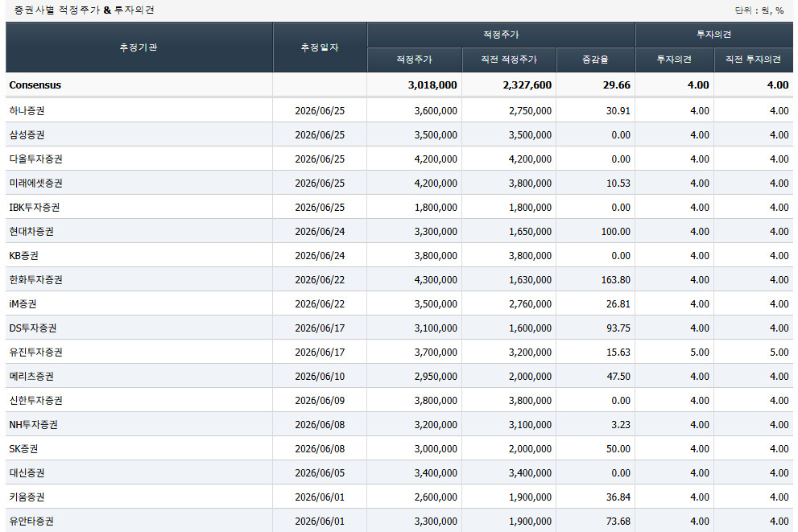This screenshot has width=798, height=532.
Task: Click 하나증권 target price 3,600,000
Action: click(436, 110)
